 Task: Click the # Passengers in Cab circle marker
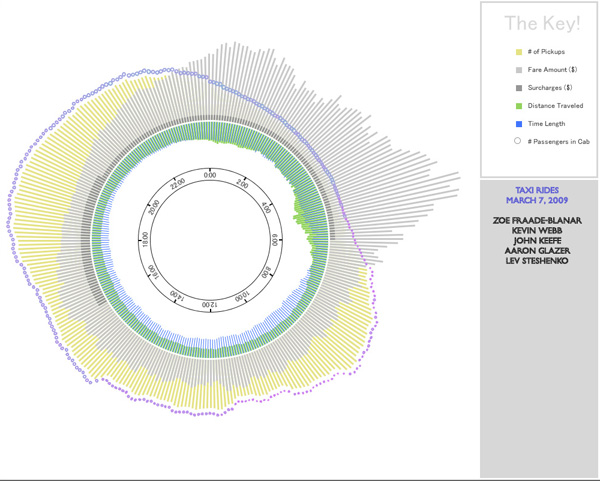[x=518, y=142]
